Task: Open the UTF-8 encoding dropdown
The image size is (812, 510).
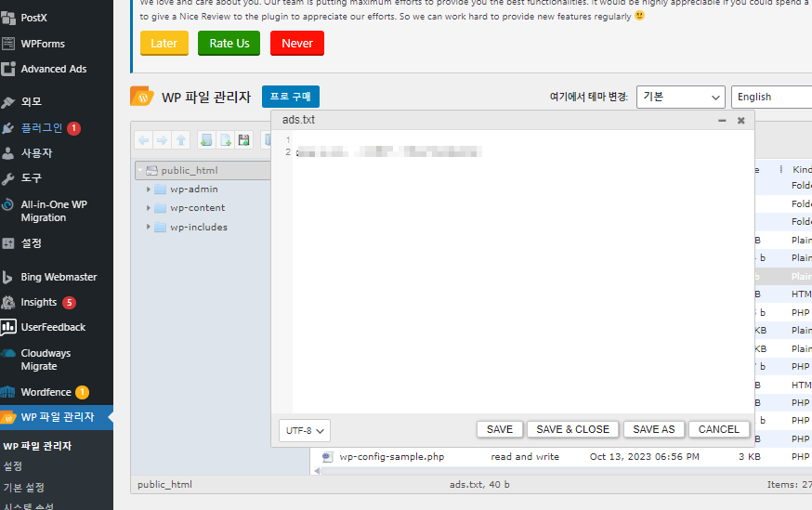Action: click(305, 431)
